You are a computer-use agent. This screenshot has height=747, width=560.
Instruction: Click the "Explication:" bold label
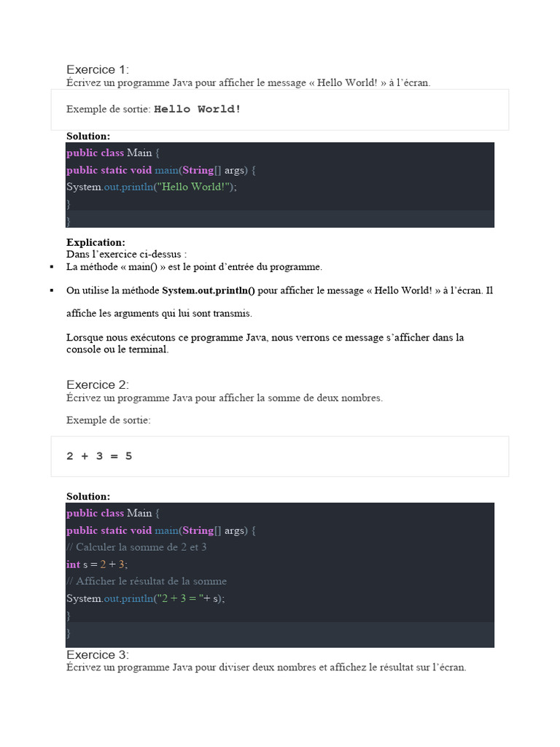tap(96, 242)
